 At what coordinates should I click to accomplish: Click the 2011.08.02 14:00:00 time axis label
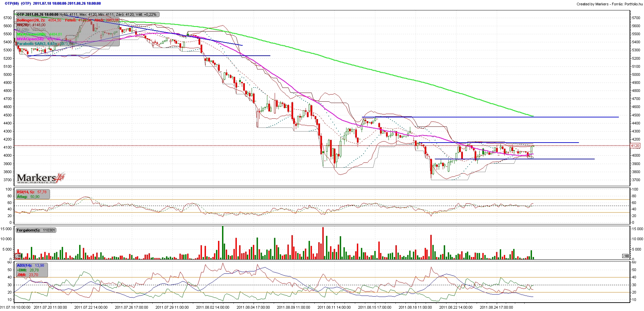point(213,307)
